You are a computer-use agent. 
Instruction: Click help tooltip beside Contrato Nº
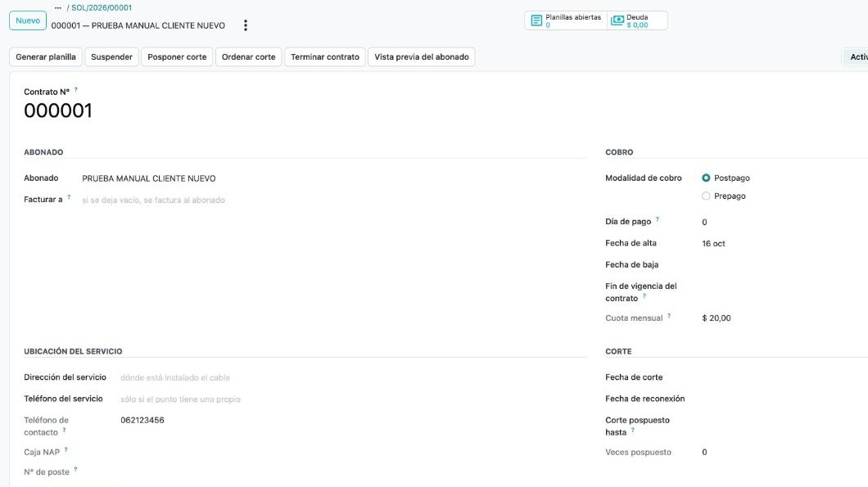click(x=76, y=89)
